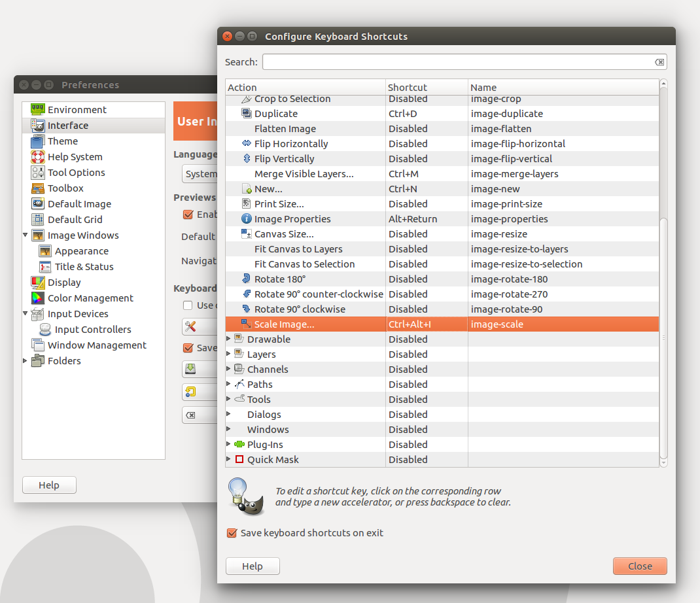This screenshot has height=603, width=700.
Task: Click the shortcuts list vertical scrollbar
Action: (663, 338)
